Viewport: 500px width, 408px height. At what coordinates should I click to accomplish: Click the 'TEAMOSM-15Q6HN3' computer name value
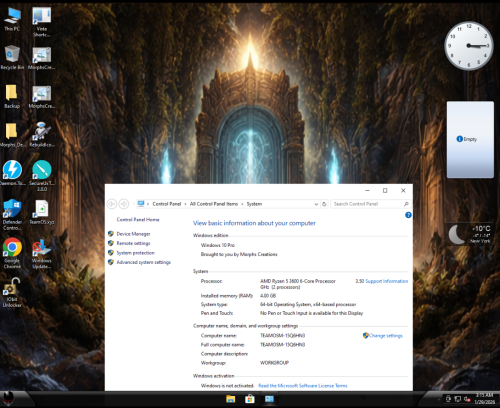(x=282, y=335)
